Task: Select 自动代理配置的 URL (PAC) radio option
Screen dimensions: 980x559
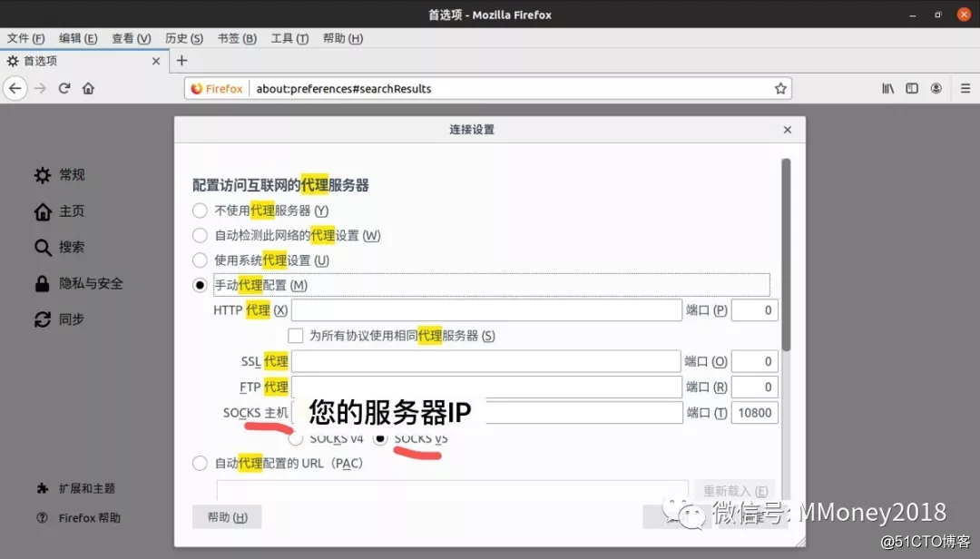Action: (200, 464)
